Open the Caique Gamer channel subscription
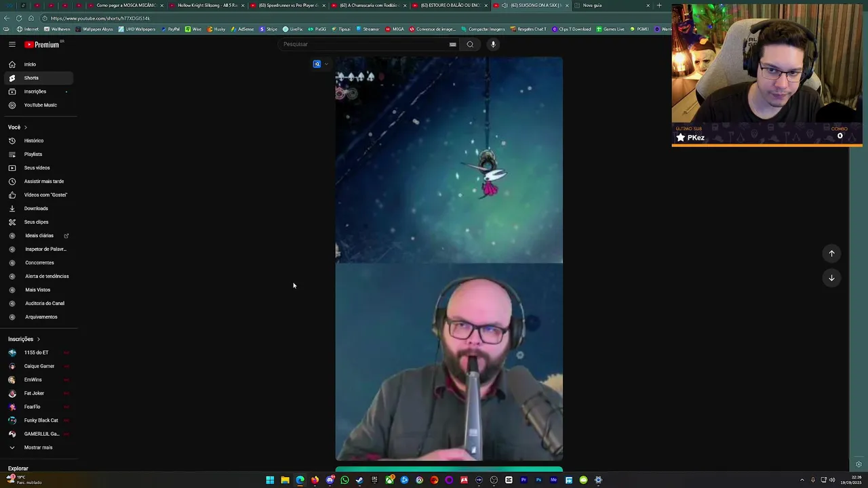868x488 pixels. [x=37, y=366]
